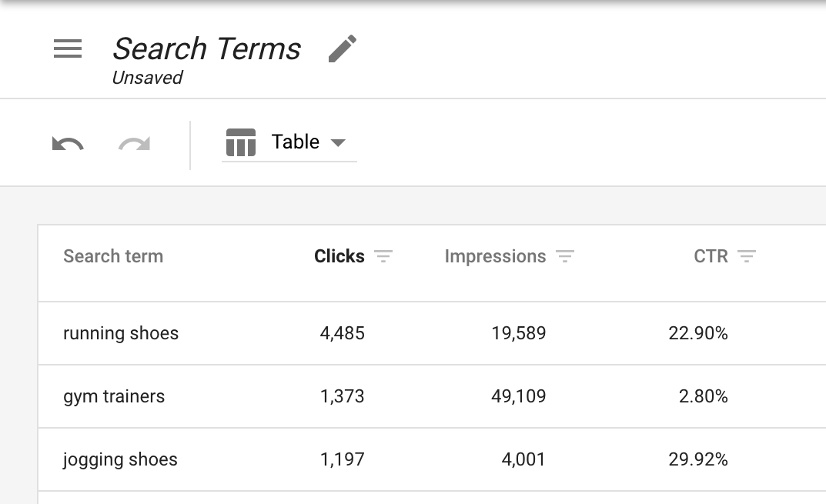Sort by the Impressions column header

coord(495,256)
